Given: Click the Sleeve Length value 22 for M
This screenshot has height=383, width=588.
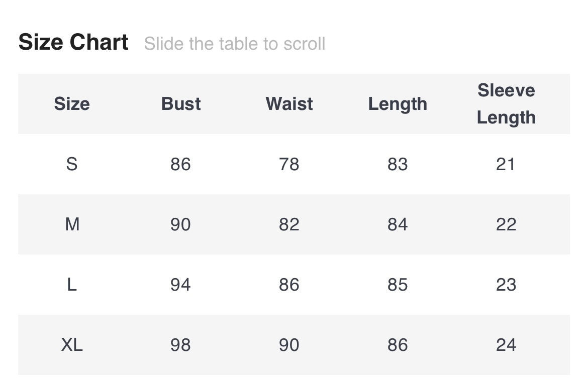Looking at the screenshot, I should pos(506,224).
